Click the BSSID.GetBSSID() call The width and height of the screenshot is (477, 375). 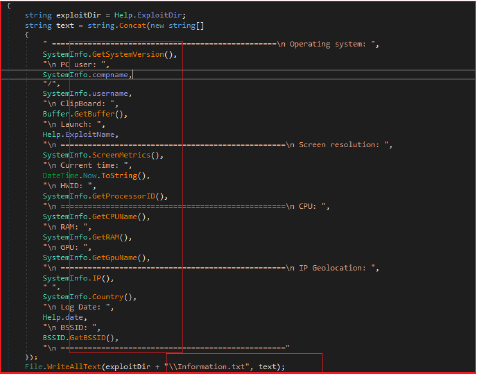(79, 338)
